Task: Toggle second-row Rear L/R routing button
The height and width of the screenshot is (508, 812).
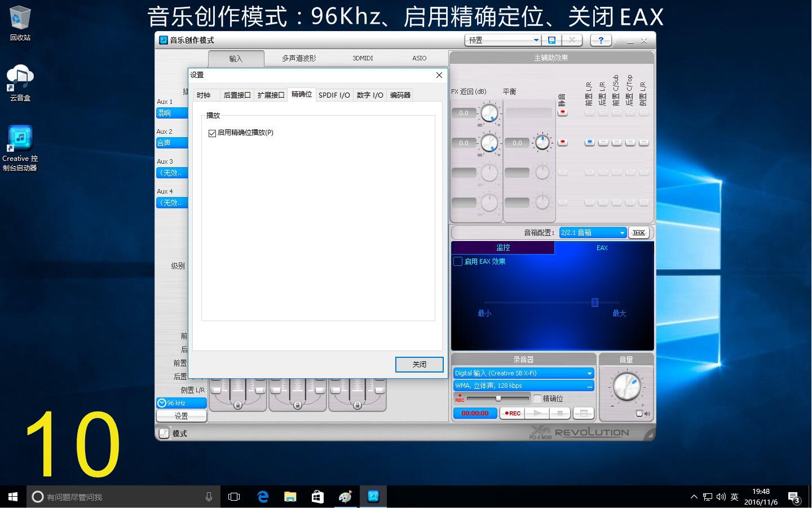Action: (603, 142)
